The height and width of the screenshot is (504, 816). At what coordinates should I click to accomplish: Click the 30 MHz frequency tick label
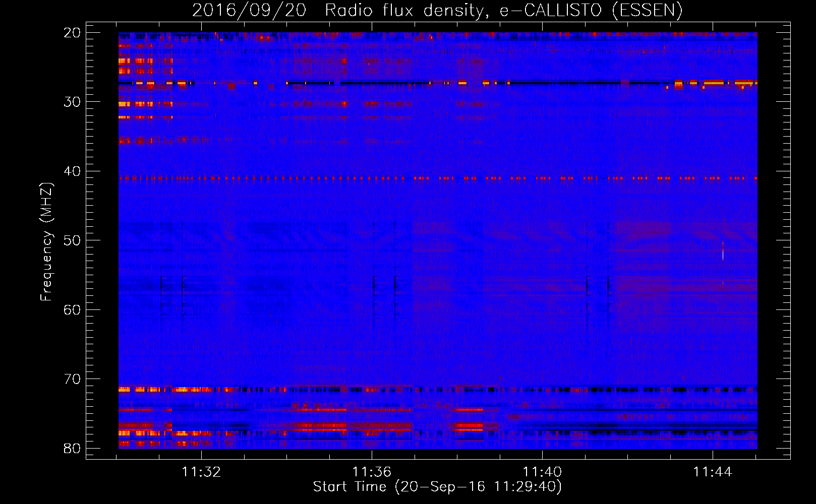pyautogui.click(x=72, y=102)
